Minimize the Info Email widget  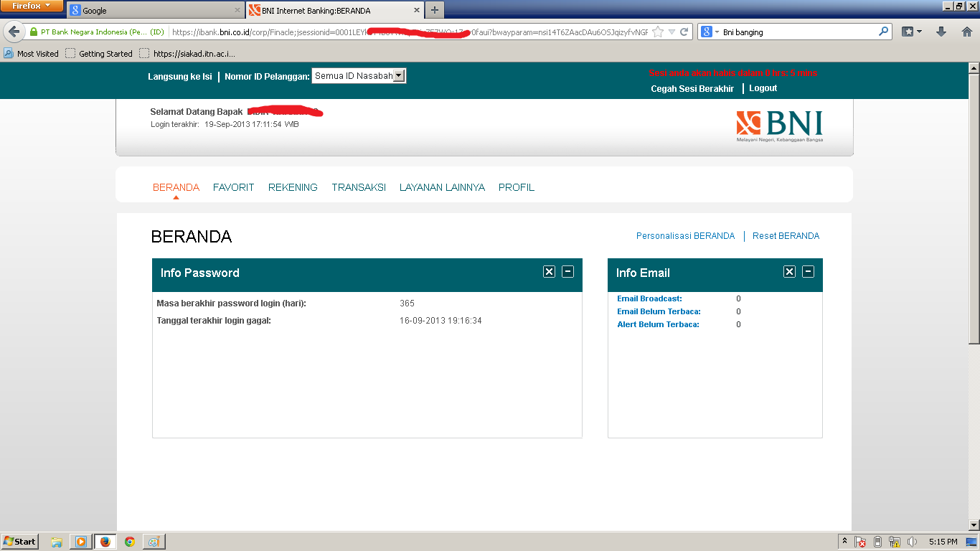(x=808, y=271)
